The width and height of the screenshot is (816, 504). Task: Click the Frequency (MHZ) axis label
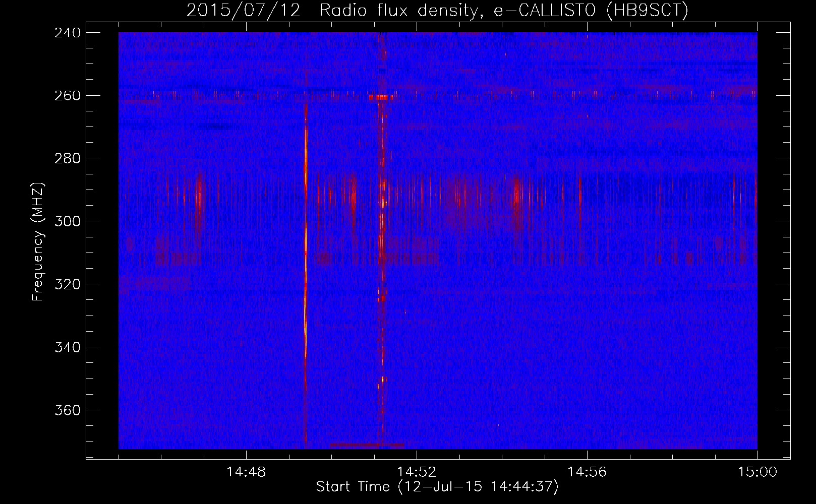tap(38, 241)
